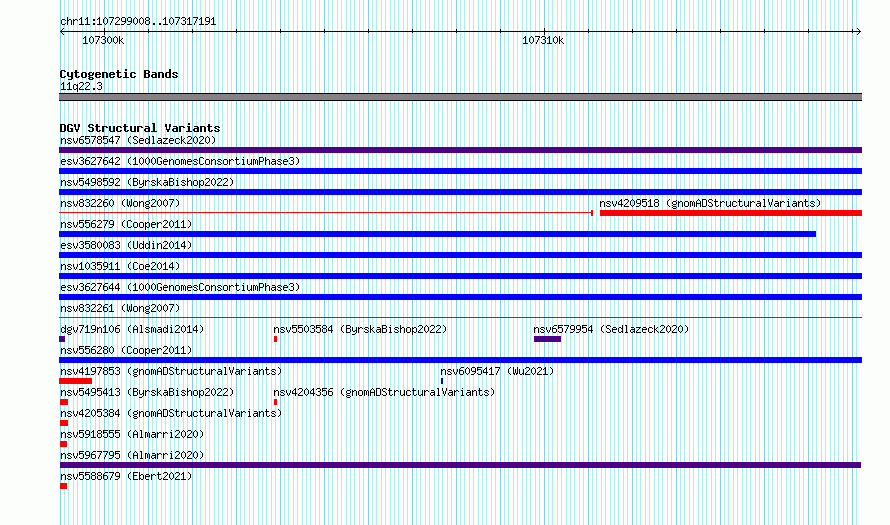Viewport: 890px width, 525px height.
Task: Select the nsv5967795 (Almarri2020) label
Action: [x=132, y=455]
